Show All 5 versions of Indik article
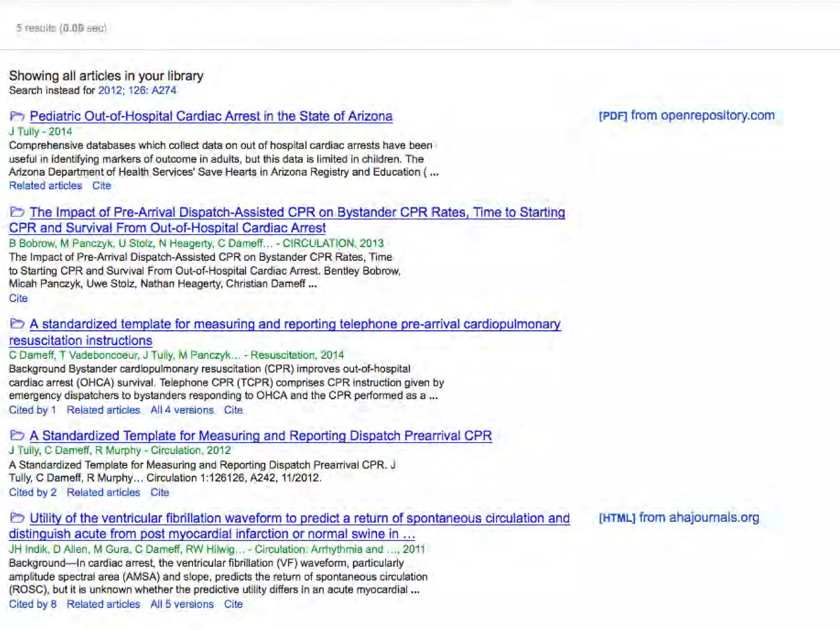The image size is (840, 630). pyautogui.click(x=182, y=604)
